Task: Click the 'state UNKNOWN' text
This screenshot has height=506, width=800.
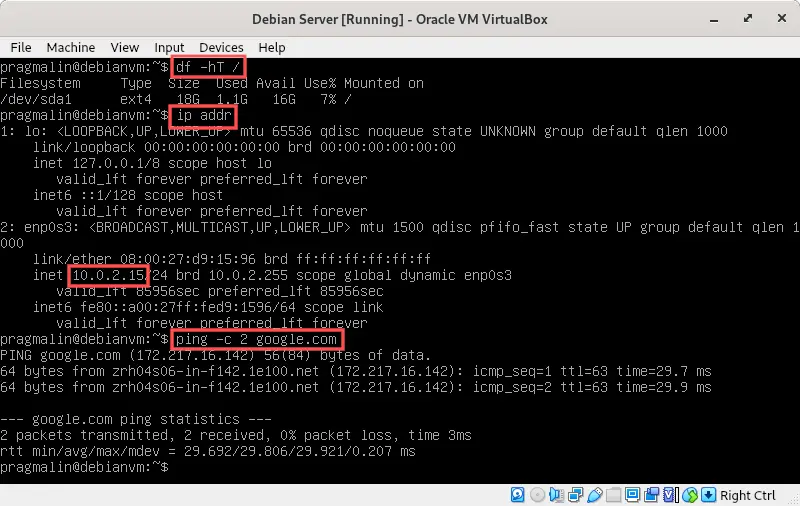Action: (484, 131)
